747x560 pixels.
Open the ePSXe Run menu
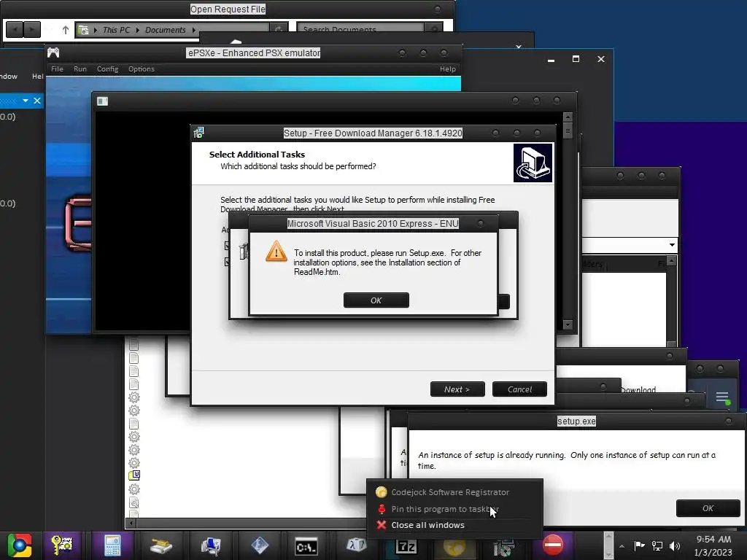pyautogui.click(x=80, y=69)
